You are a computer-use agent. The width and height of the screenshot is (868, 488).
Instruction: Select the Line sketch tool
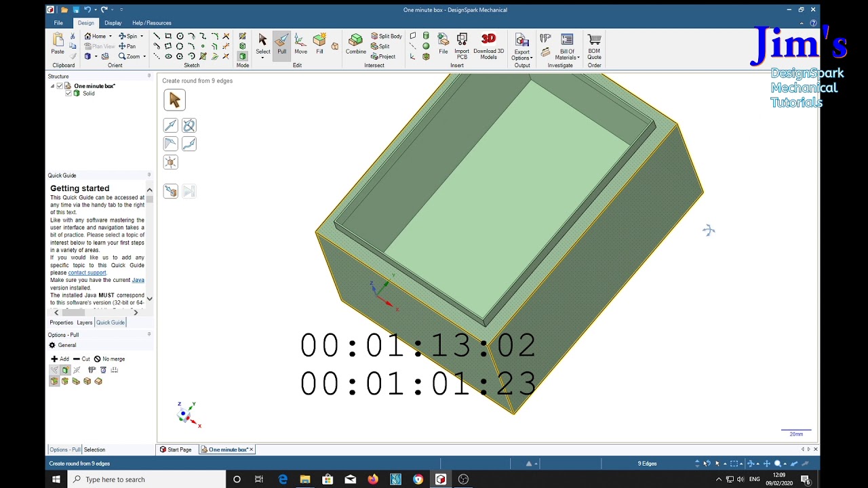[157, 36]
